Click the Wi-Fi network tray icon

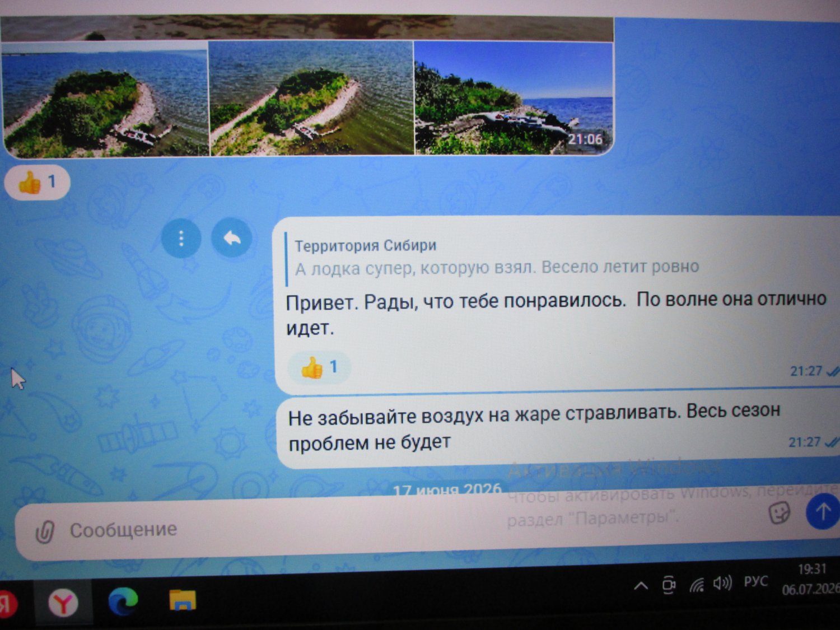click(x=696, y=585)
